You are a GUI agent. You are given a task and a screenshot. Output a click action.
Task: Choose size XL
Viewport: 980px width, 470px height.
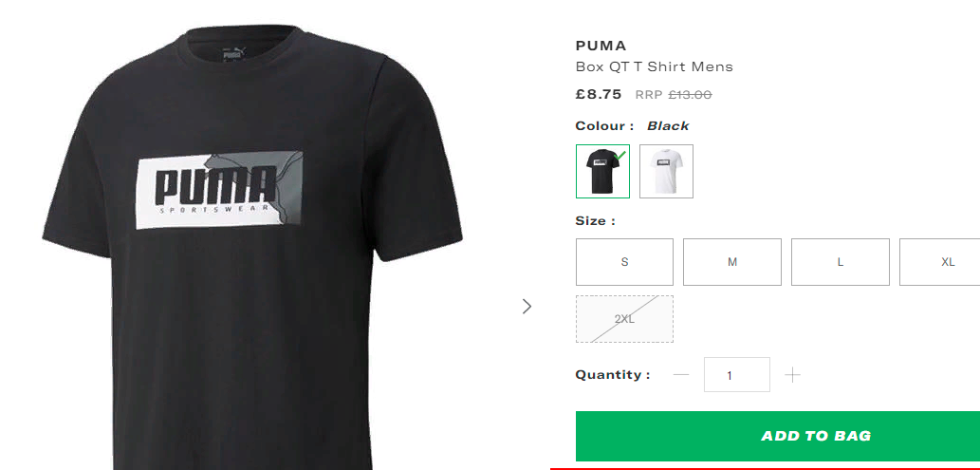coord(940,262)
